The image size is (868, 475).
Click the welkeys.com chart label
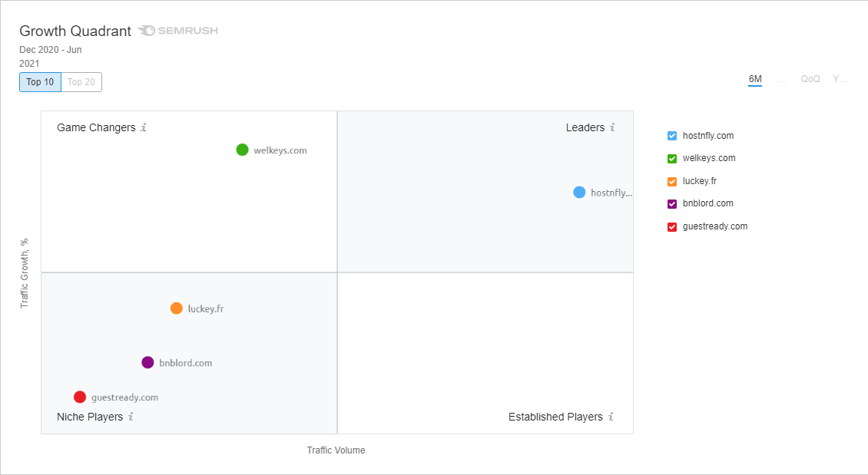point(280,150)
